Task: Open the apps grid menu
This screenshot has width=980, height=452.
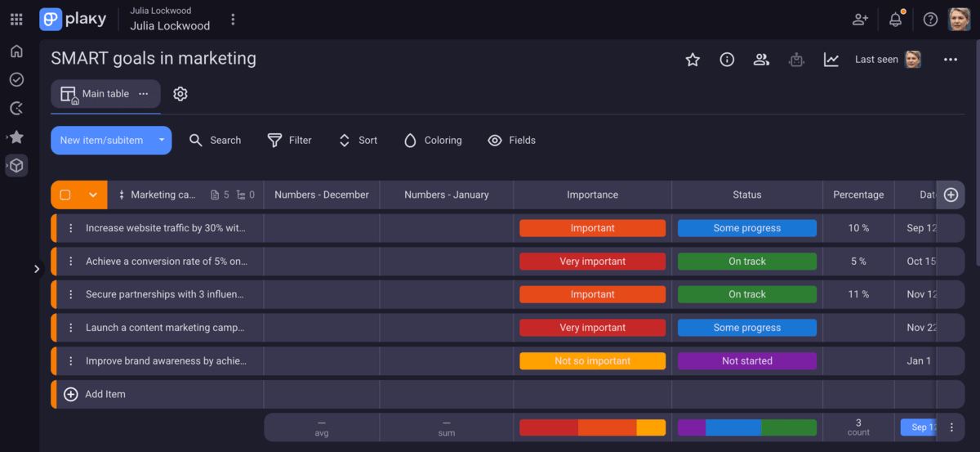Action: tap(16, 20)
